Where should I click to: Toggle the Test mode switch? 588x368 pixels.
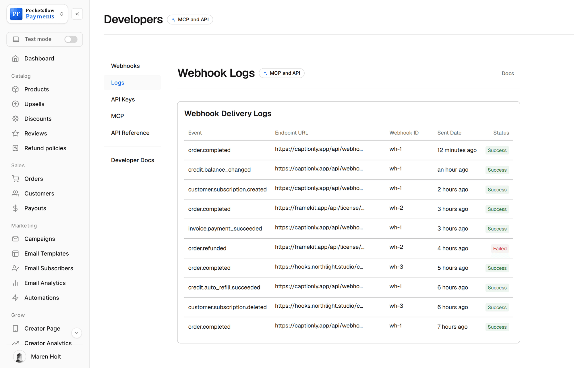(x=71, y=39)
